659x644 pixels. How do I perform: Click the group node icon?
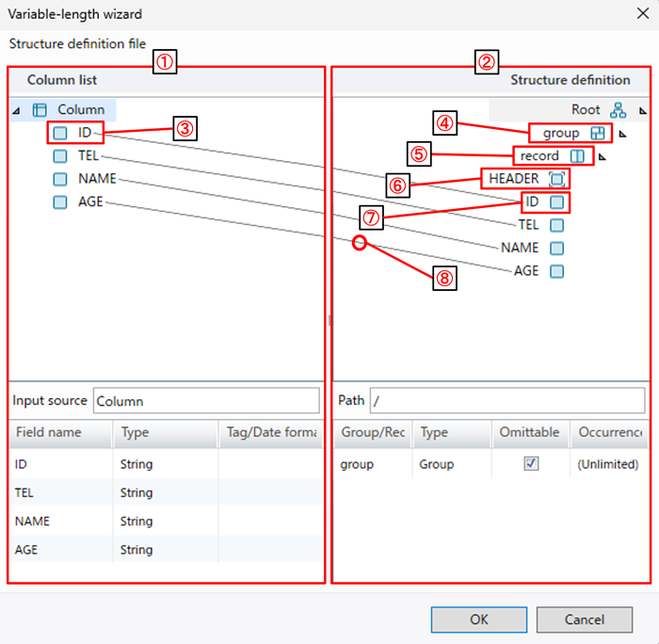[x=597, y=133]
